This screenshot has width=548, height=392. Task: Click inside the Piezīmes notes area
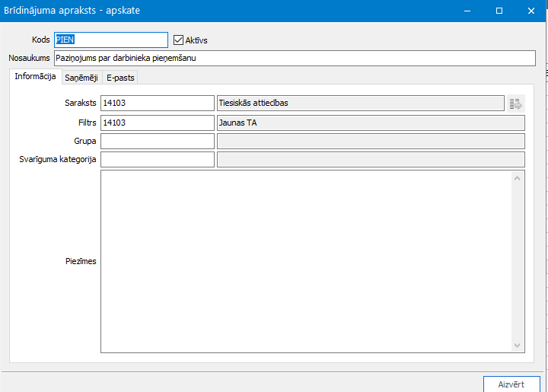coord(304,261)
